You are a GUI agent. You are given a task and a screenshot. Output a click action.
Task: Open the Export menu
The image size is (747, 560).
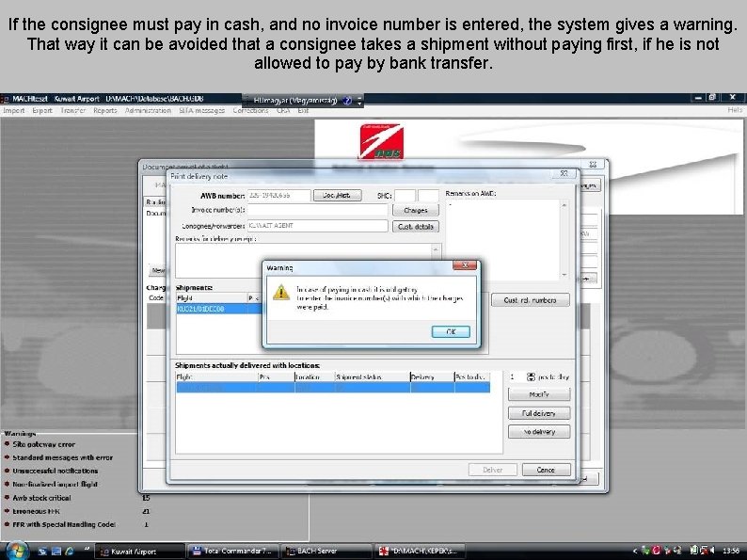[42, 110]
